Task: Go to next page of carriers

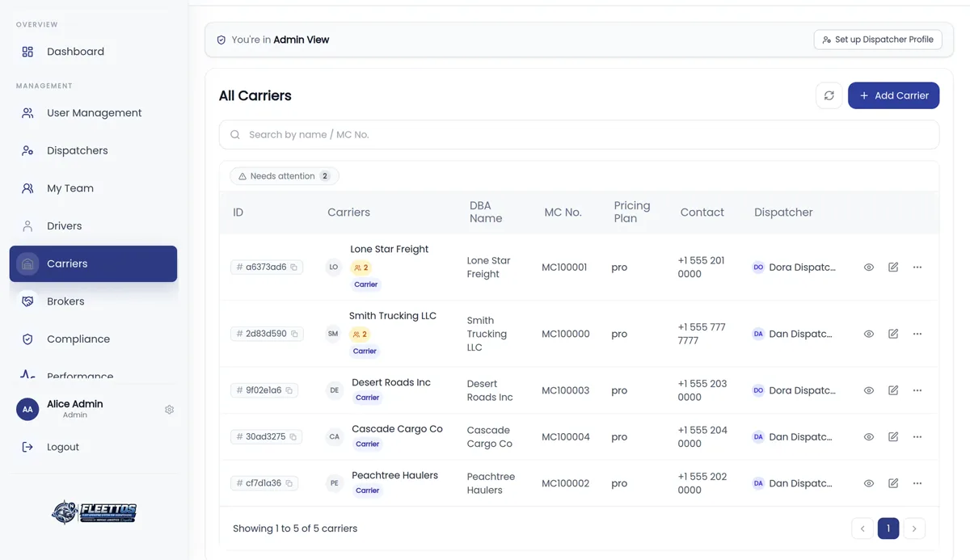Action: pyautogui.click(x=914, y=528)
